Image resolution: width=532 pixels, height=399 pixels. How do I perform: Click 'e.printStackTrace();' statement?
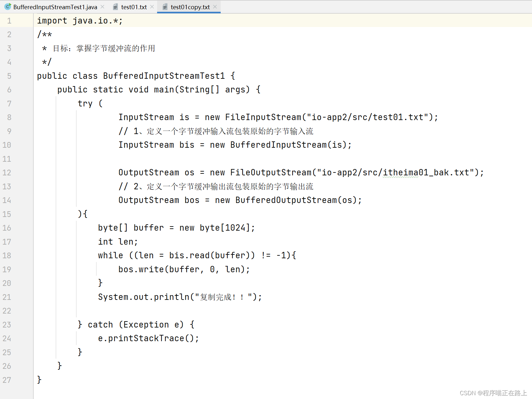click(149, 338)
